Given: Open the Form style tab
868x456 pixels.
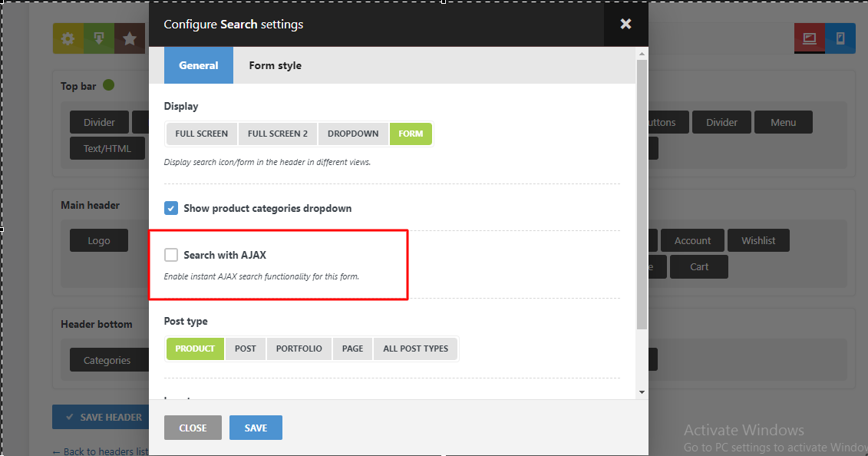Looking at the screenshot, I should (x=275, y=65).
